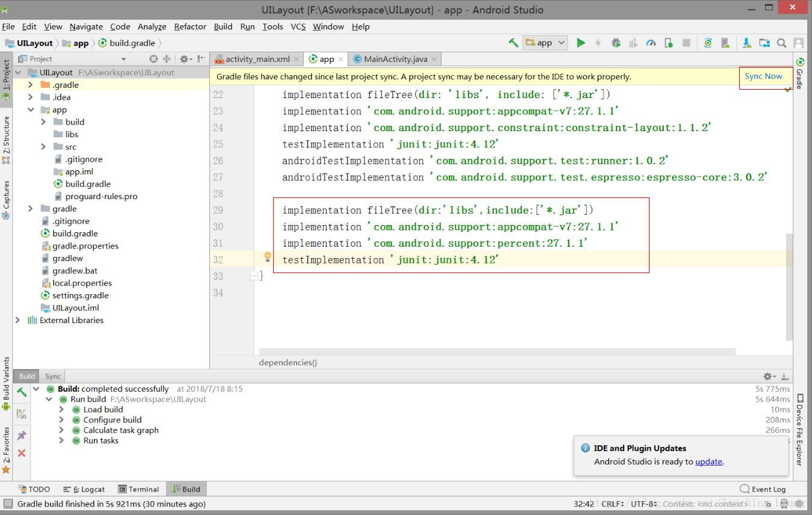Start debugging with the Debug bug icon
812x515 pixels.
616,43
